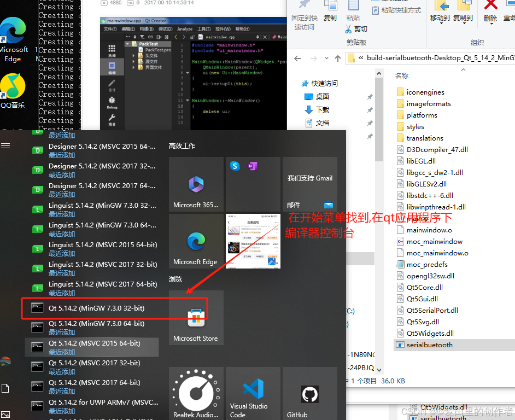Open Linguist 5.14.2 (MSVC 2017 64-bit)
Image resolution: width=515 pixels, height=420 pixels.
pos(92,289)
